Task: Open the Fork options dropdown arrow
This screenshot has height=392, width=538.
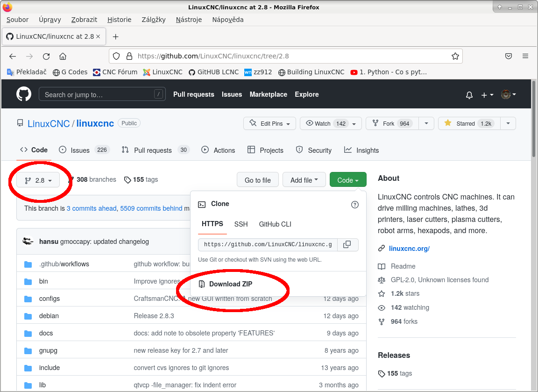Action: pyautogui.click(x=426, y=123)
